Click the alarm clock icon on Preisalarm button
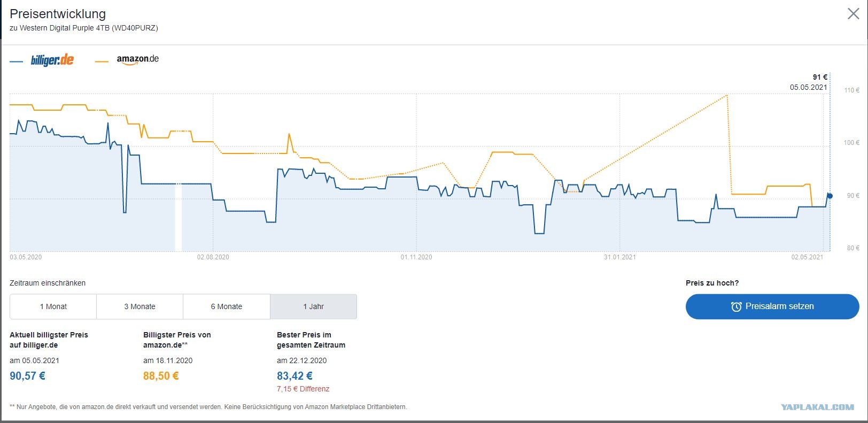 pyautogui.click(x=737, y=307)
